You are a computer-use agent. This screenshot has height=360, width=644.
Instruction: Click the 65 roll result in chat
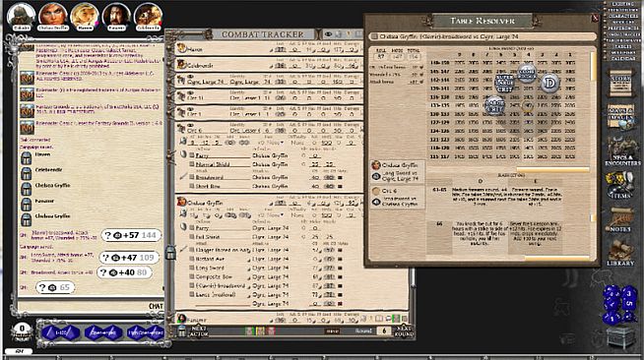(x=55, y=287)
